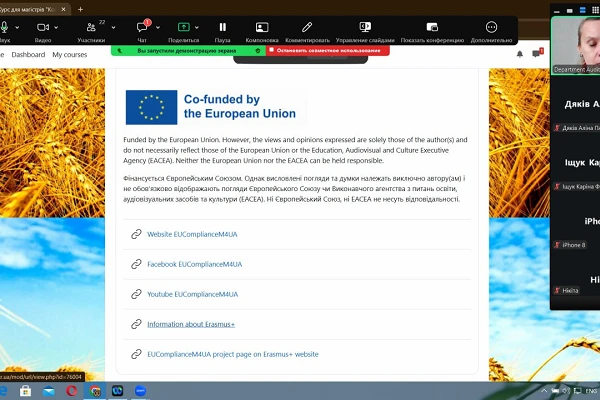600x400 pixels.
Task: Open the Annotate (Комментировать) tool
Action: click(307, 27)
